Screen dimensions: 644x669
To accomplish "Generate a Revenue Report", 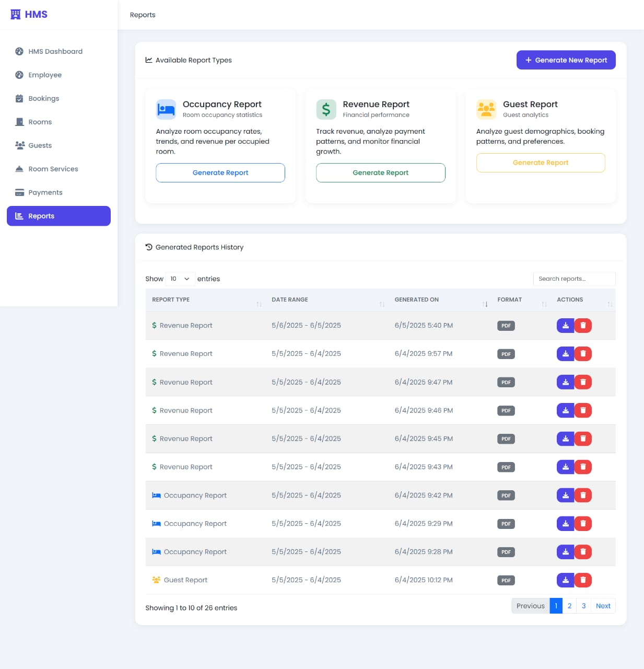I will tap(380, 172).
